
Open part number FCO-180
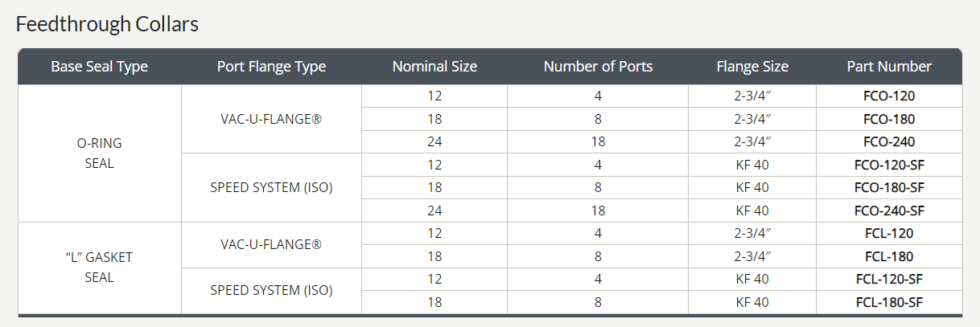pos(889,119)
